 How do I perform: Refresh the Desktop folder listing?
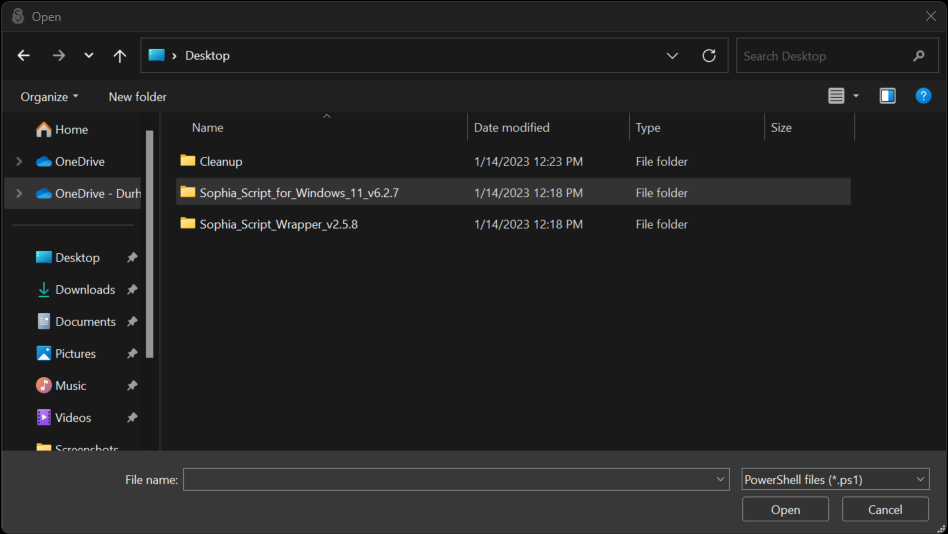(x=709, y=56)
